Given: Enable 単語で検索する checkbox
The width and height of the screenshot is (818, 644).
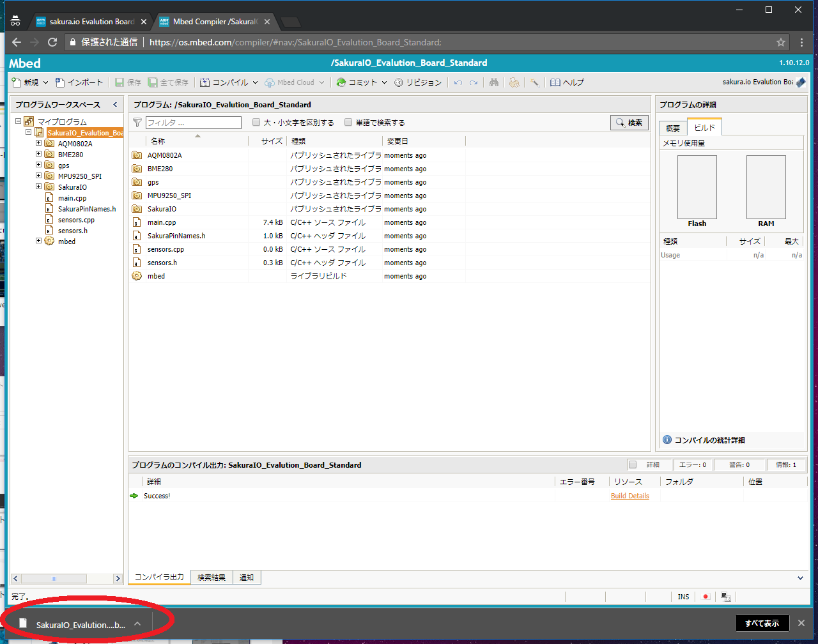Looking at the screenshot, I should pyautogui.click(x=348, y=123).
